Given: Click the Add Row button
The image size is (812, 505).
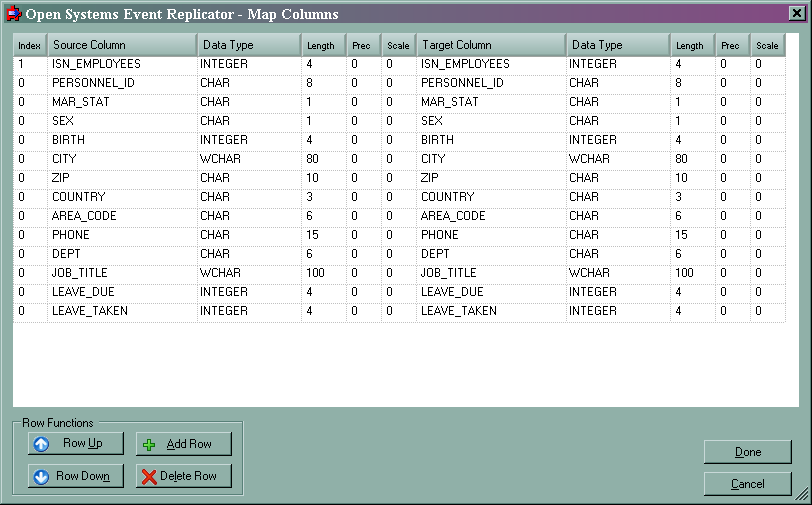Looking at the screenshot, I should [x=183, y=444].
